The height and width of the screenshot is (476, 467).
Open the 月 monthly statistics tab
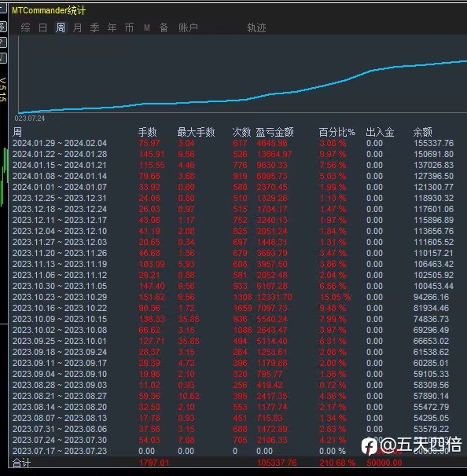click(x=77, y=28)
